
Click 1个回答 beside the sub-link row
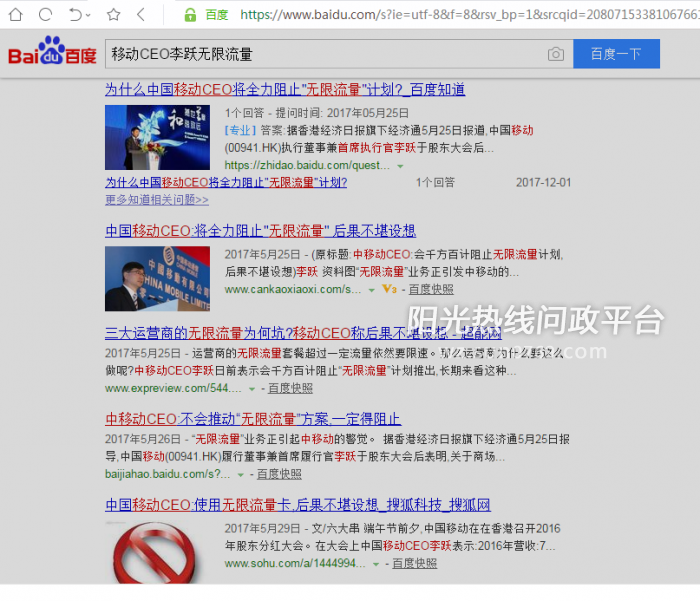435,182
